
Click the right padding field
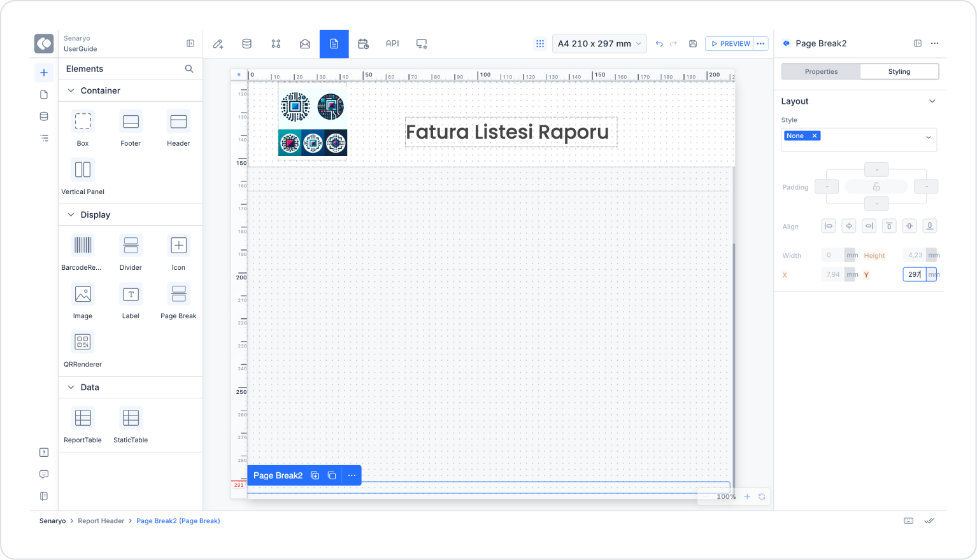point(926,187)
